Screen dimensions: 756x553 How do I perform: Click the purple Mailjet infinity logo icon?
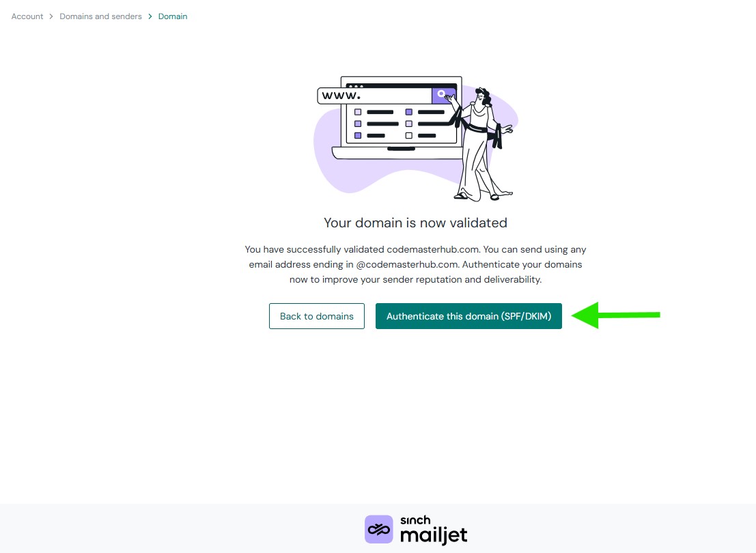point(378,529)
